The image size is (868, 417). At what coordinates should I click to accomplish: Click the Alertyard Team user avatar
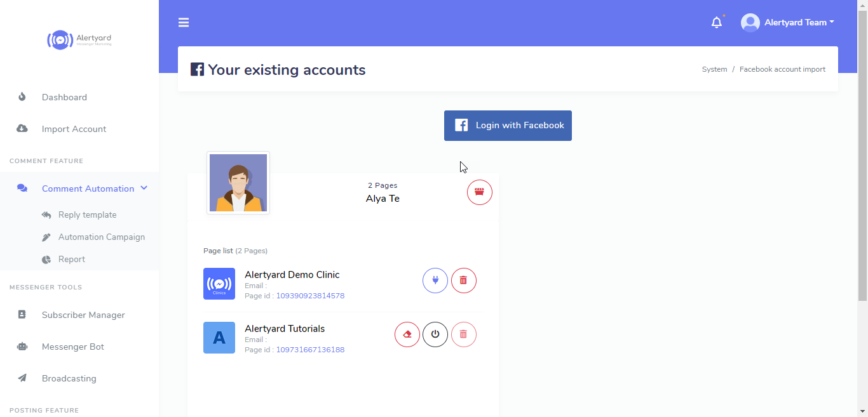[x=750, y=23]
